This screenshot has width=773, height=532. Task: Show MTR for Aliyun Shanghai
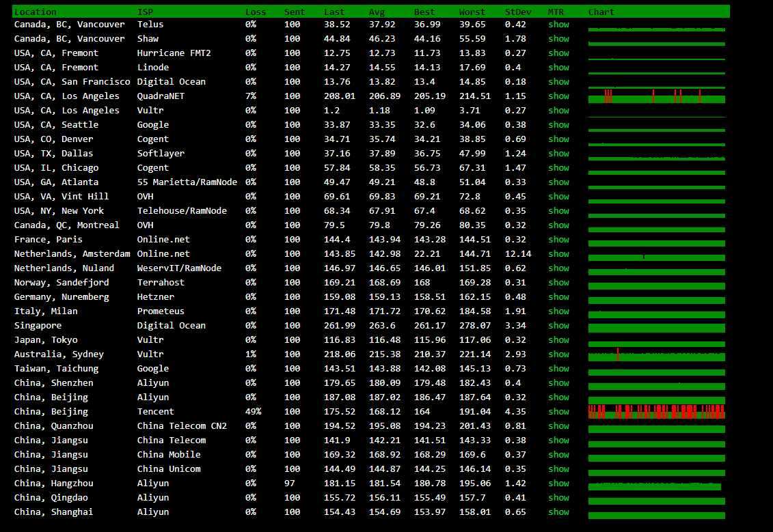558,512
